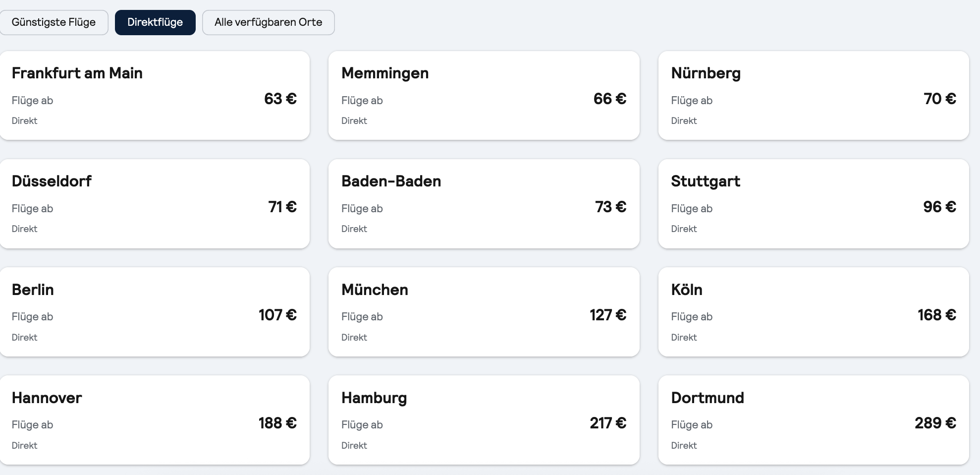Open Düsseldorf flights from 71 €
The height and width of the screenshot is (475, 980).
155,204
